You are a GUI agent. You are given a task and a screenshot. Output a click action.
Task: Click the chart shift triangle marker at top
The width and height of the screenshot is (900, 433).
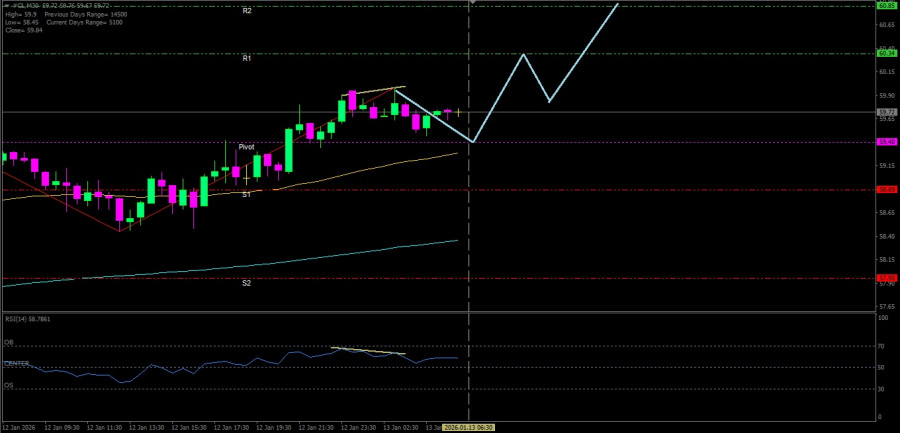tap(472, 2)
